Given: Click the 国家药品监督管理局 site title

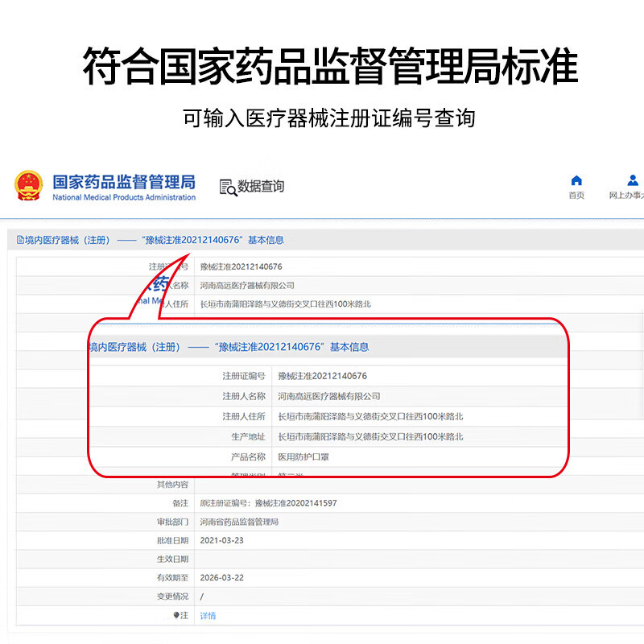Looking at the screenshot, I should 123,182.
